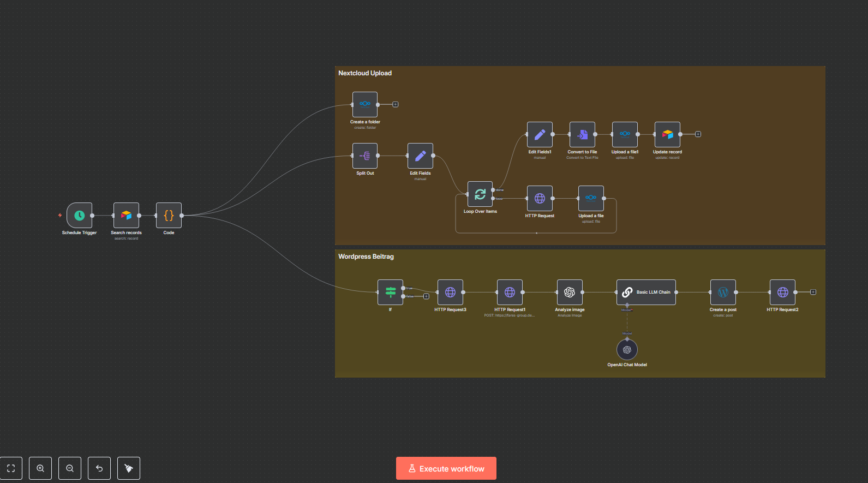
Task: Click the Schedule Trigger node
Action: click(x=79, y=216)
